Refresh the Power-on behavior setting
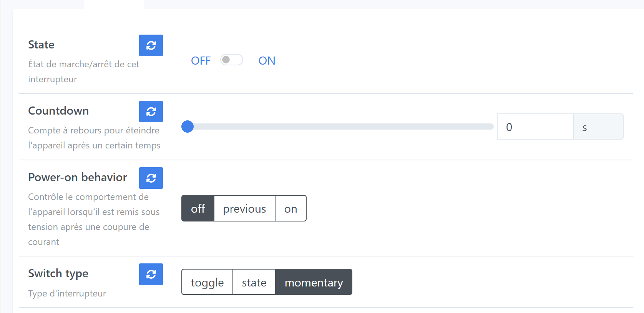The height and width of the screenshot is (313, 644). [x=151, y=178]
